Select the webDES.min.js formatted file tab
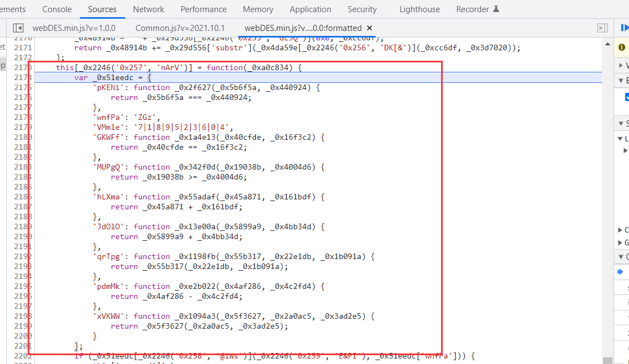Screen dimensions: 629x364 tap(303, 28)
